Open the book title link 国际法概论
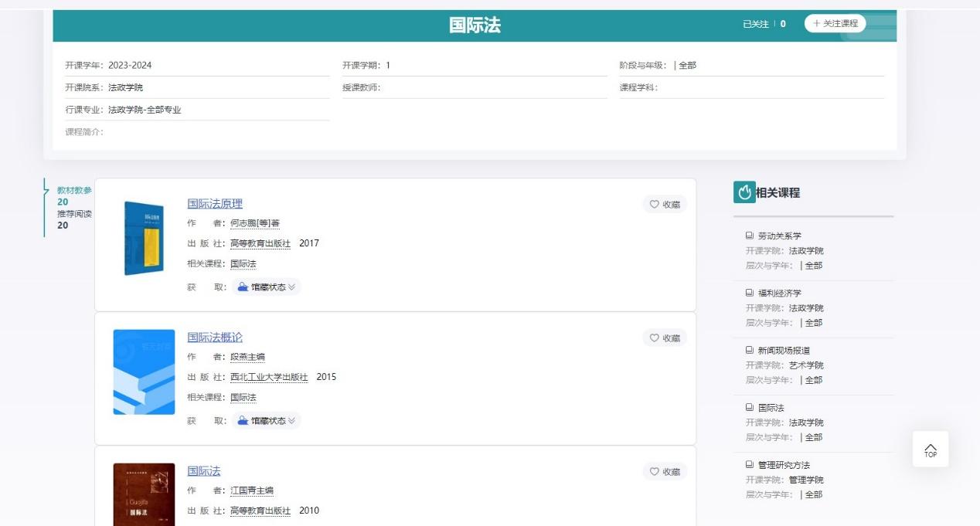The image size is (980, 526). click(x=215, y=338)
